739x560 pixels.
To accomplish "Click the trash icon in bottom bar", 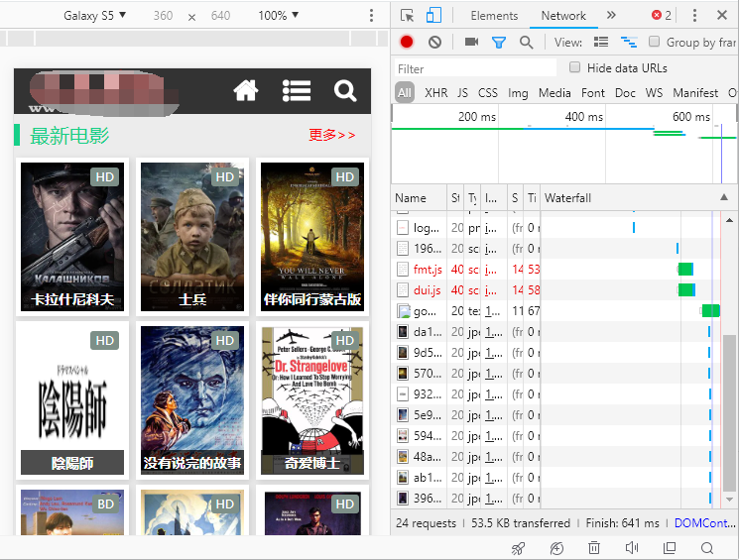I will point(594,548).
